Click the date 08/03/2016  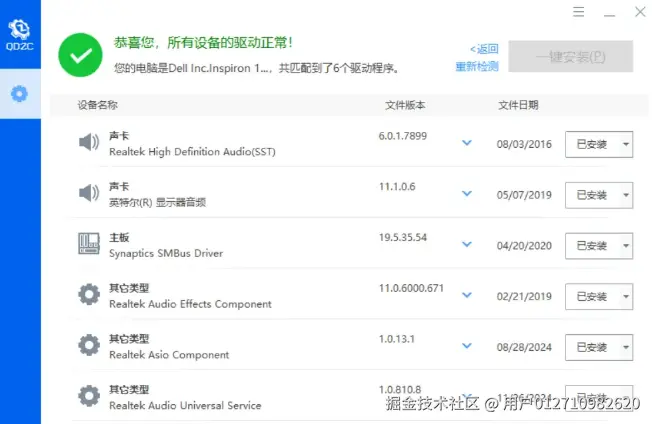[x=524, y=144]
